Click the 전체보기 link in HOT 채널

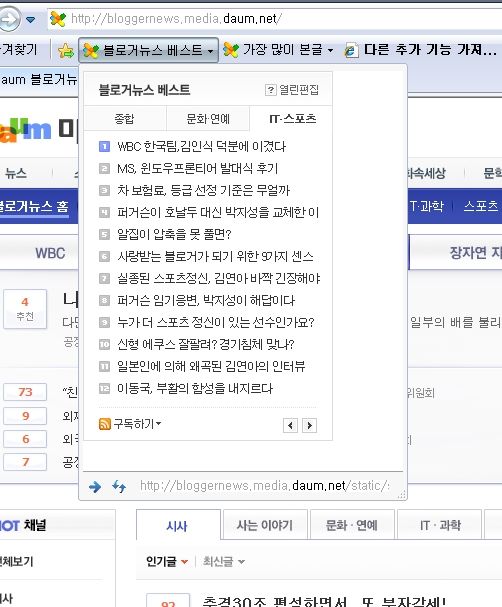pyautogui.click(x=16, y=561)
